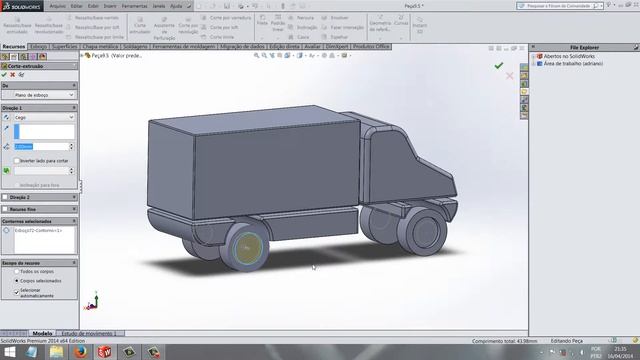This screenshot has height=360, width=640.
Task: Toggle Selecionar automaticamente checkbox
Action: 17,292
